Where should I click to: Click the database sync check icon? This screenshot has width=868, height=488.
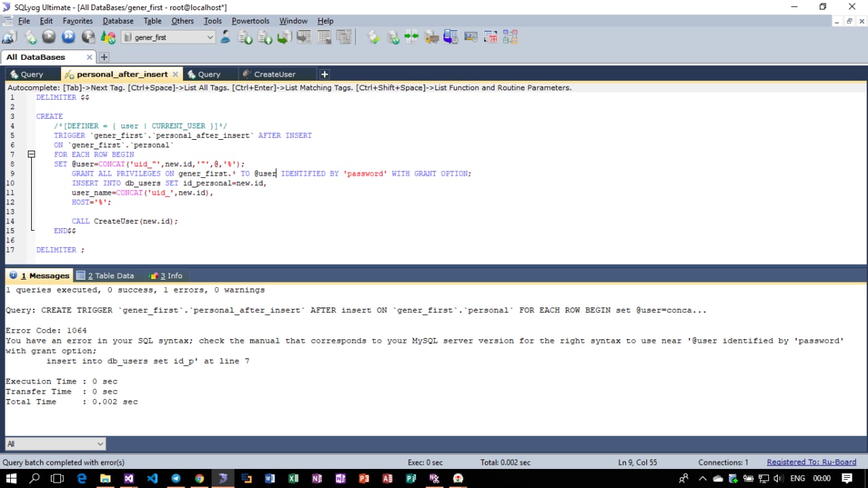[392, 37]
